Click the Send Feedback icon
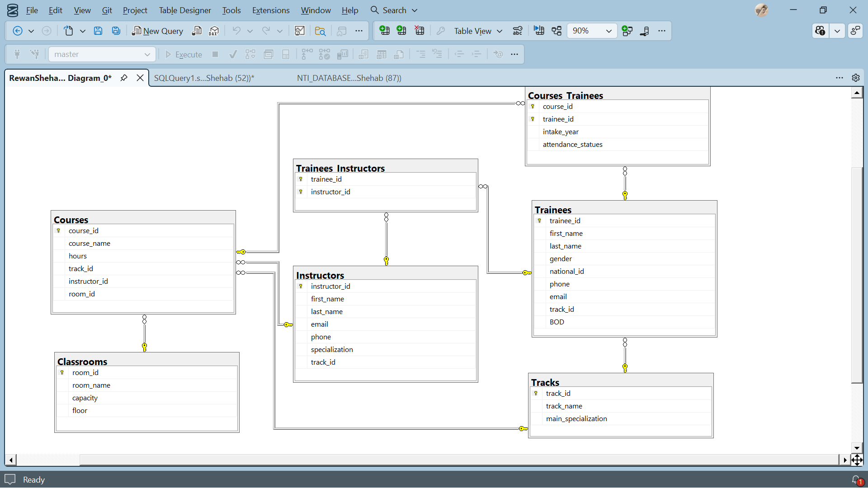 click(x=855, y=31)
